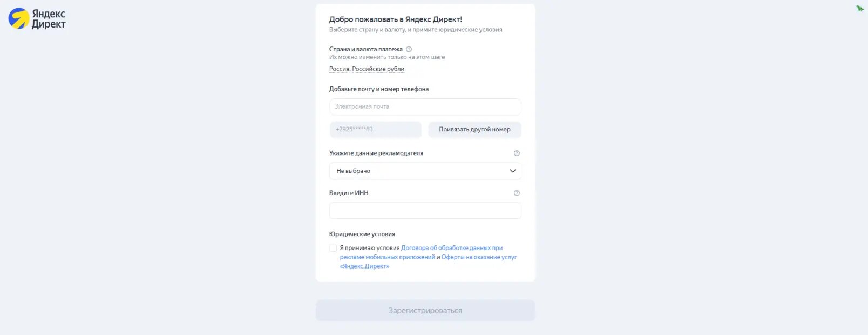
Task: Focus the ИНН input box
Action: pos(425,211)
